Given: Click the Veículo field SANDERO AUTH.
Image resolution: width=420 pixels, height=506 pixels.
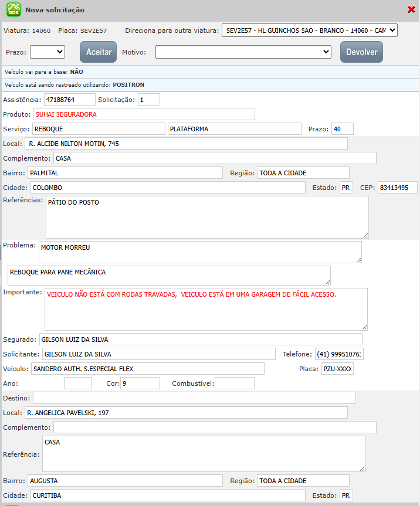Looking at the screenshot, I should point(147,369).
